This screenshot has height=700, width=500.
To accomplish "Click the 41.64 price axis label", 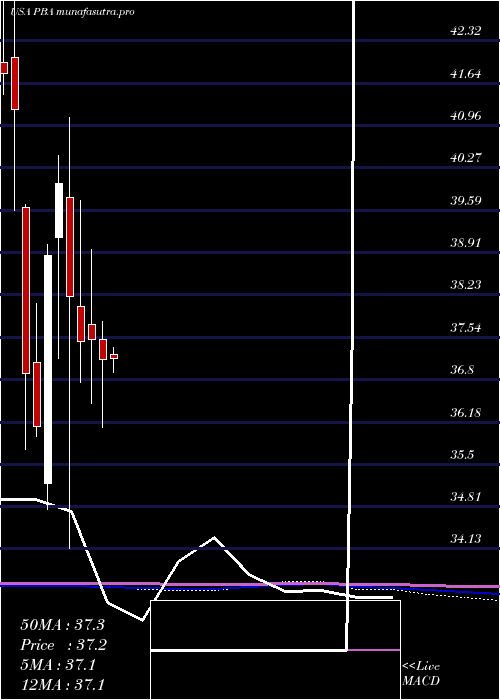I will (x=466, y=74).
